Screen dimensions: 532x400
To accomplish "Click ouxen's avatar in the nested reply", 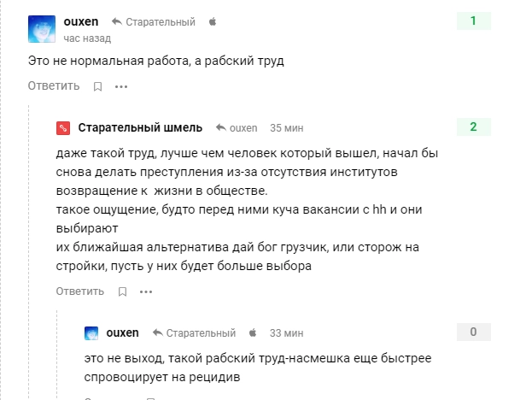I will tap(91, 332).
